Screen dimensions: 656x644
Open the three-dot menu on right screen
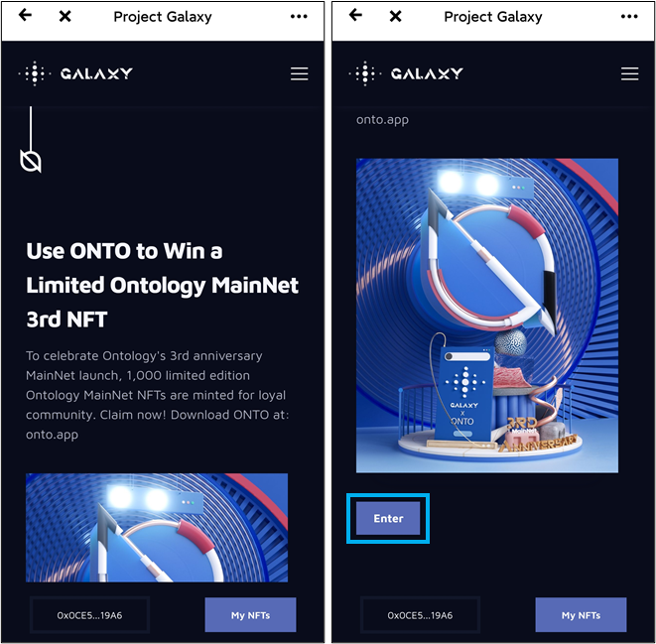[x=629, y=16]
